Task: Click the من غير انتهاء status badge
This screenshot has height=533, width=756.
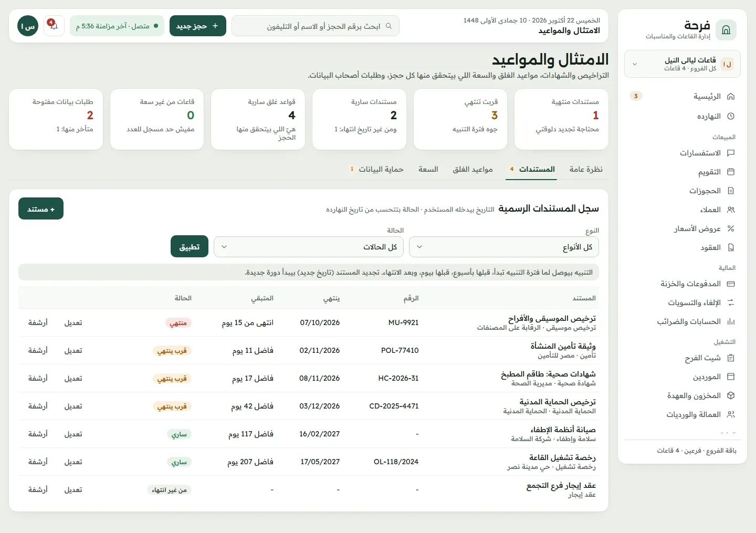Action: 169,490
